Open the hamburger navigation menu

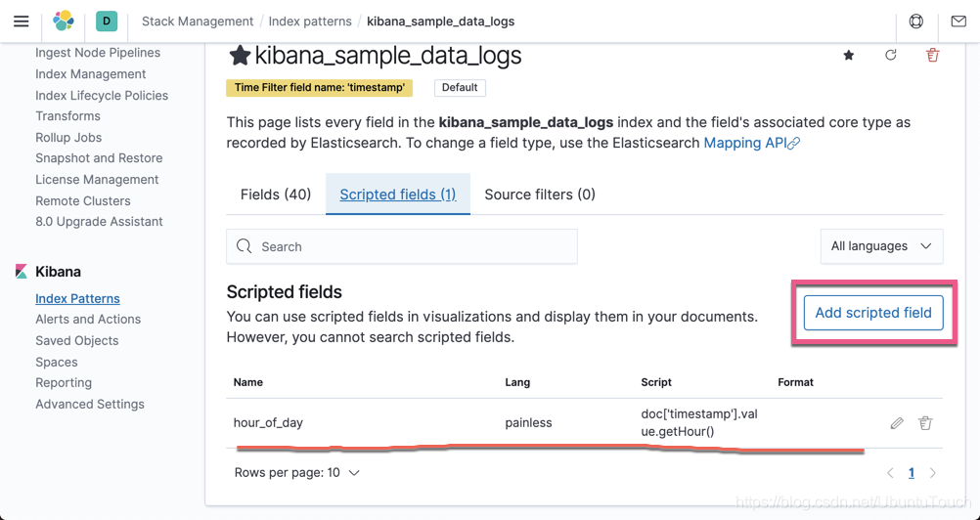pyautogui.click(x=22, y=21)
